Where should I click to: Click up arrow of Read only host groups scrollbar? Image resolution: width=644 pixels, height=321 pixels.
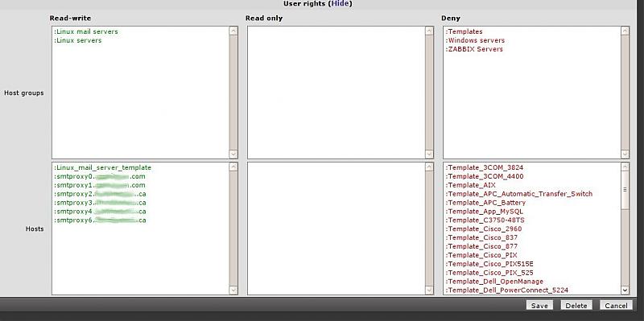[x=429, y=31]
